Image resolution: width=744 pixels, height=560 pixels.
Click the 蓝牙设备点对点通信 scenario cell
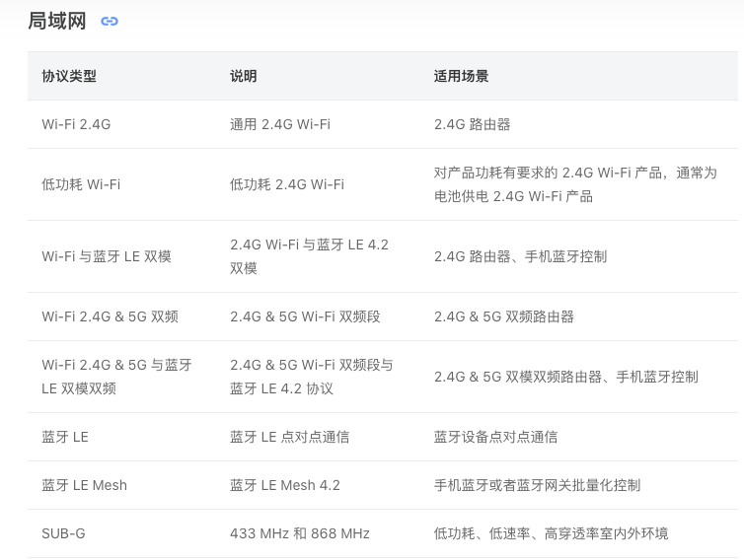pyautogui.click(x=495, y=437)
